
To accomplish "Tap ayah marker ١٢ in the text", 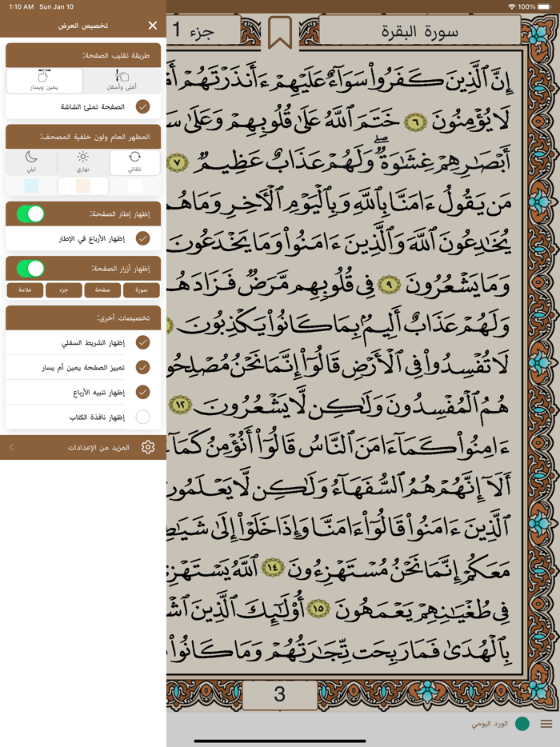I will 181,405.
